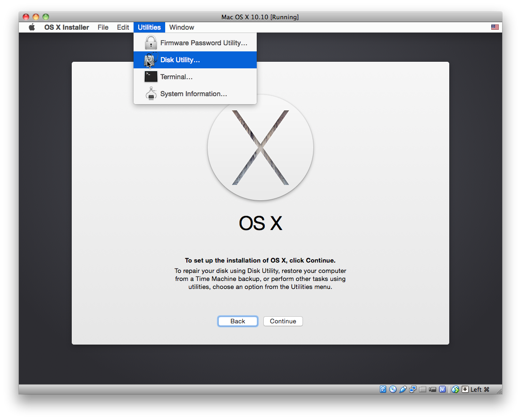Click the Back button
The image size is (521, 420).
coord(237,321)
